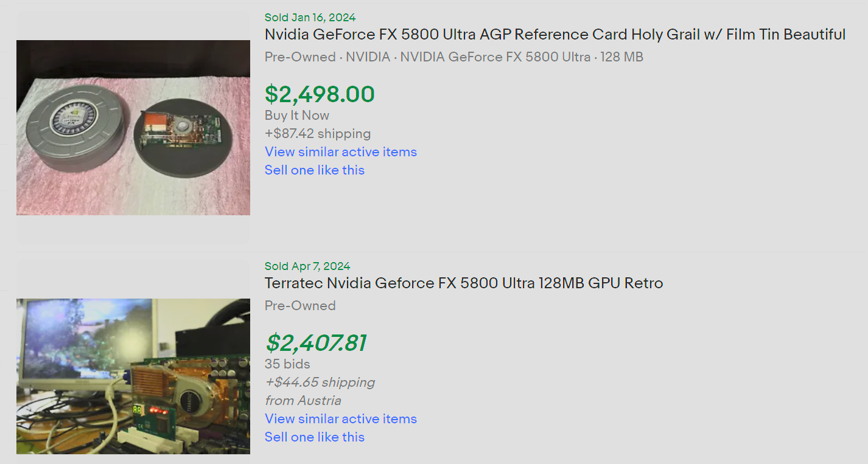
Task: View similar active items for Terratec listing
Action: click(x=340, y=419)
